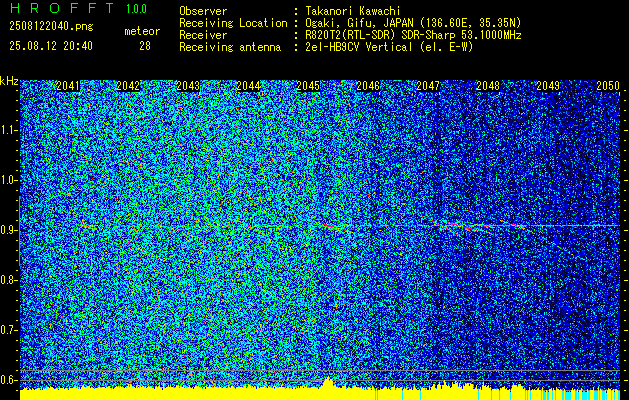
Task: Click the version number 1.0.0
Action: tap(136, 9)
